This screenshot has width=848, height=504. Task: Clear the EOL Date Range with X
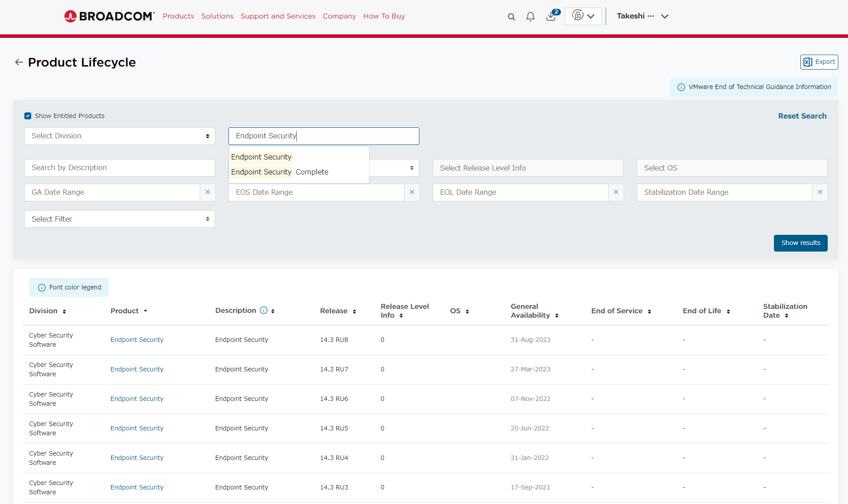click(x=616, y=193)
